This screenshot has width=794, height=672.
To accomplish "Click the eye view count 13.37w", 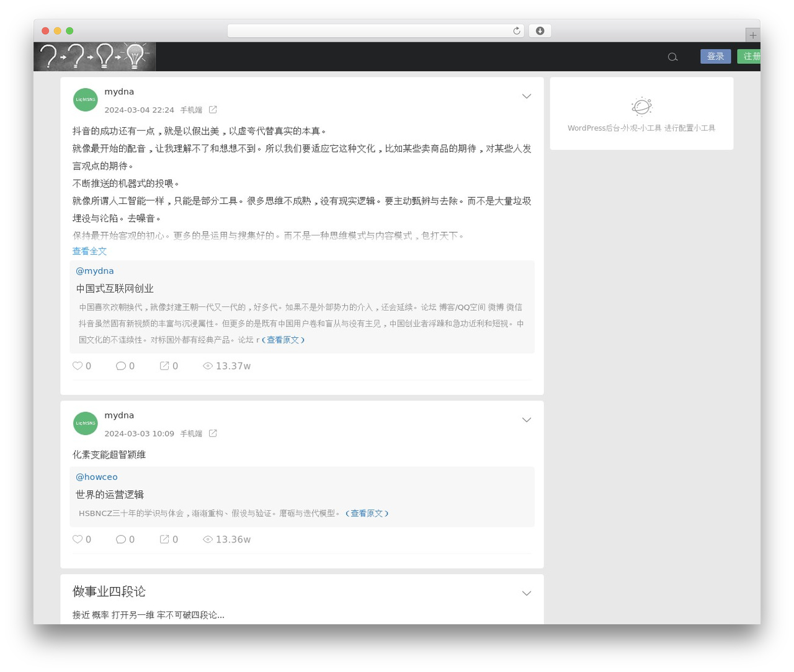I will [x=227, y=366].
